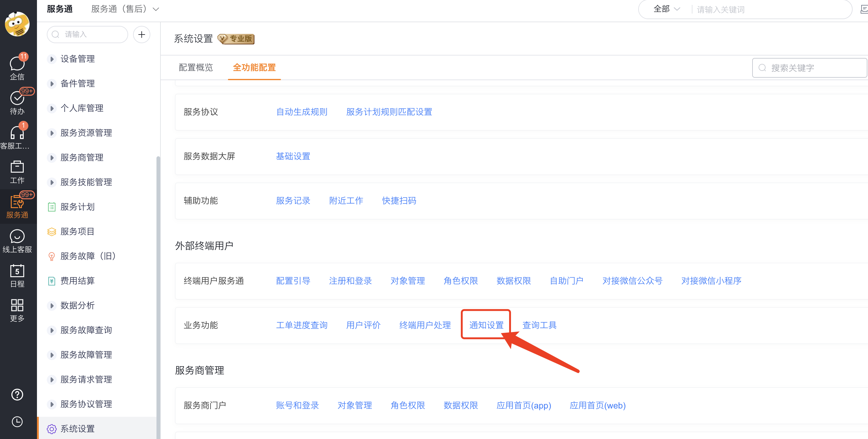Click the history clock icon
Viewport: 868px width, 439px height.
click(x=17, y=421)
